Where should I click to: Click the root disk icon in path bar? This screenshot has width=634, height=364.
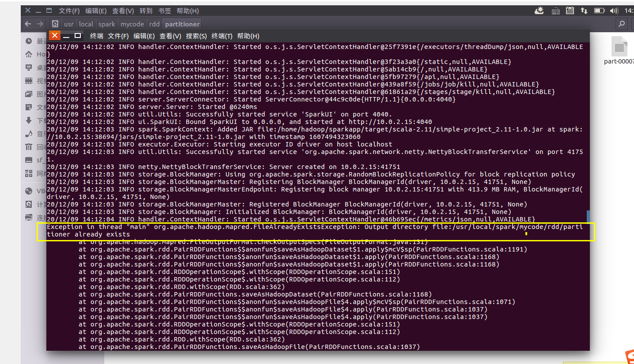55,24
